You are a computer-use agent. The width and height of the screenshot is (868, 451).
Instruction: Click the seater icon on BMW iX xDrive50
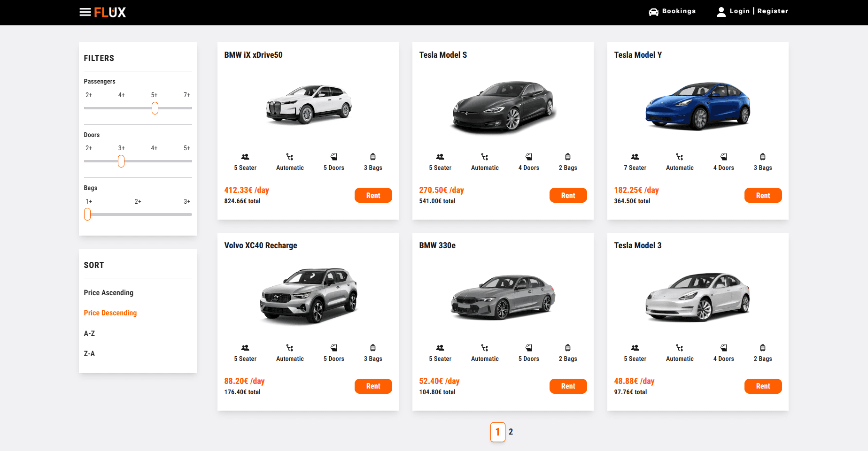(x=245, y=157)
